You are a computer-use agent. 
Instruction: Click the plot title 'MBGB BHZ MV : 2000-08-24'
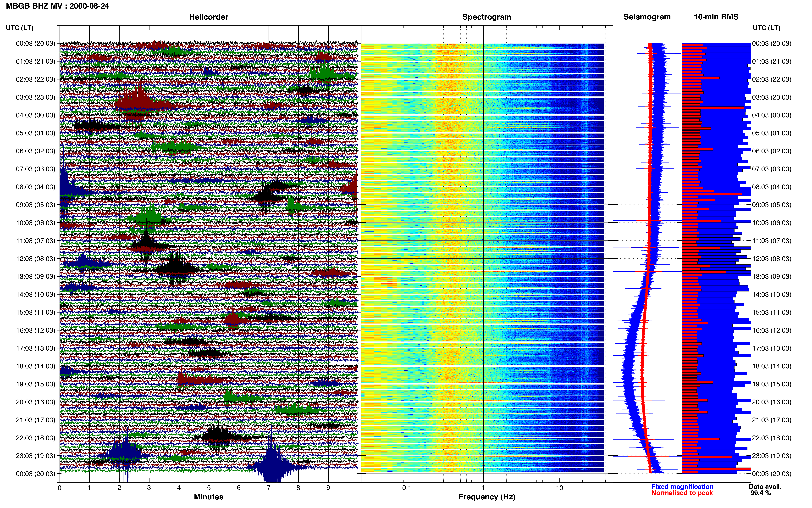point(57,6)
